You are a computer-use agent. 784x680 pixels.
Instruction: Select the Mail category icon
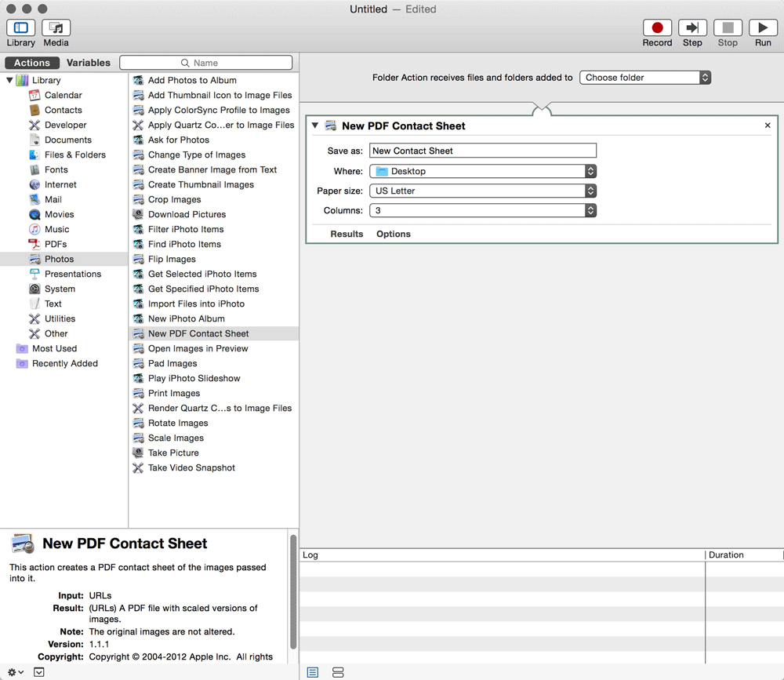[x=34, y=200]
